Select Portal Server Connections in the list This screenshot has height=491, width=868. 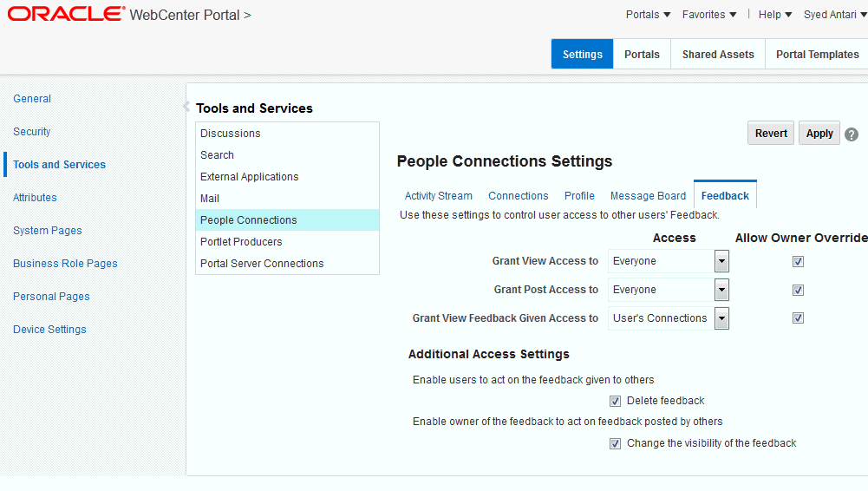click(287, 264)
